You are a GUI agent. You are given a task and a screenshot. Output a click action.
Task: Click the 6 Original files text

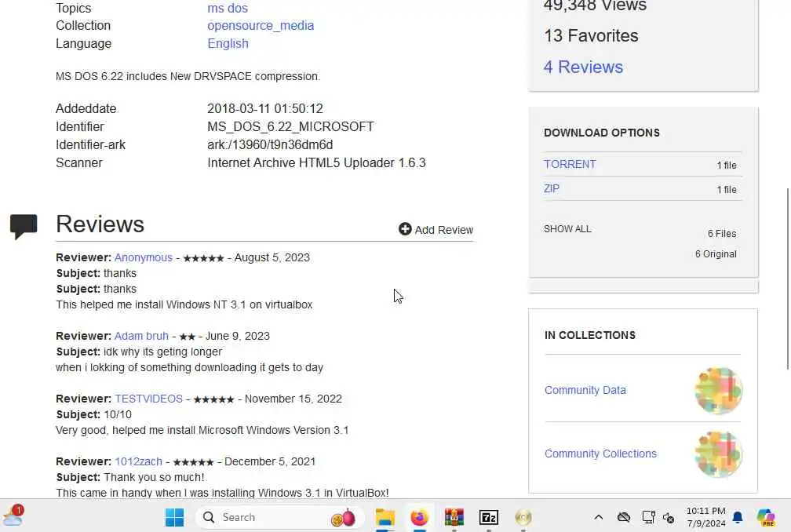716,254
